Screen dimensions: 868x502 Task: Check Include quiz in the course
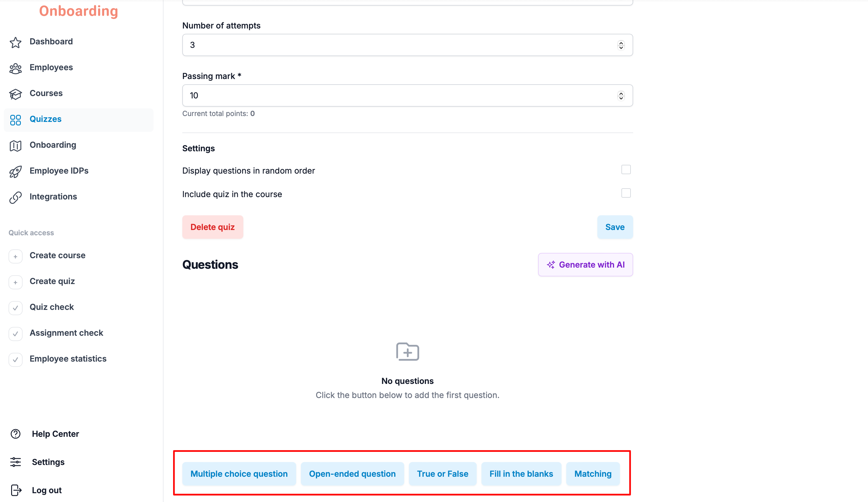point(626,193)
